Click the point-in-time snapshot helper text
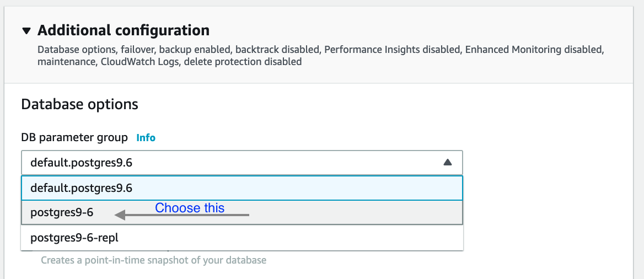Viewport: 644px width, 279px height. [x=153, y=260]
